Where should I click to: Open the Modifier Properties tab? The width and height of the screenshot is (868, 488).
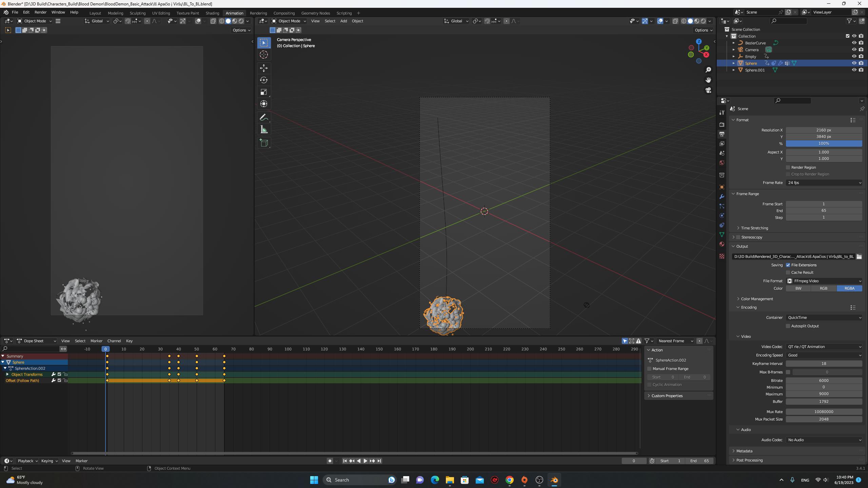(x=722, y=196)
